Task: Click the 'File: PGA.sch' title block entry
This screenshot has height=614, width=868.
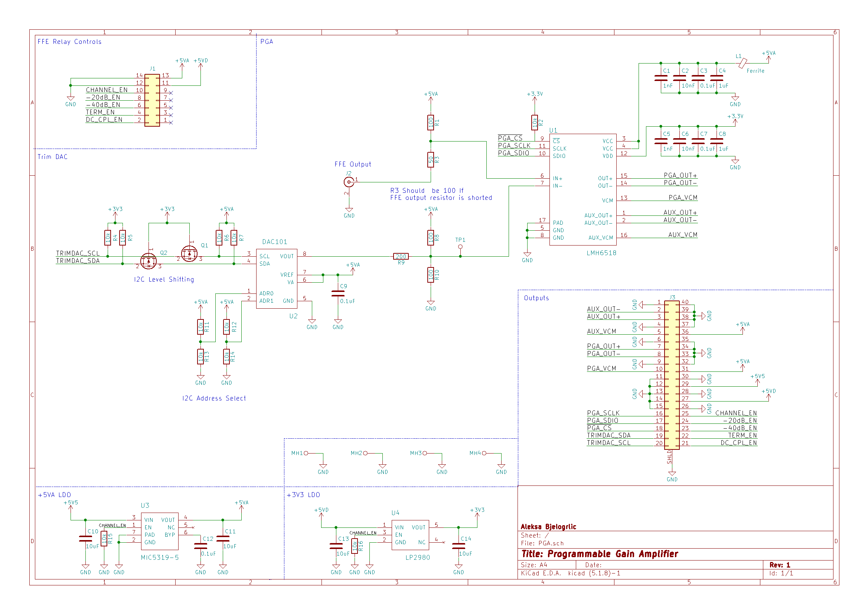Action: tap(542, 543)
